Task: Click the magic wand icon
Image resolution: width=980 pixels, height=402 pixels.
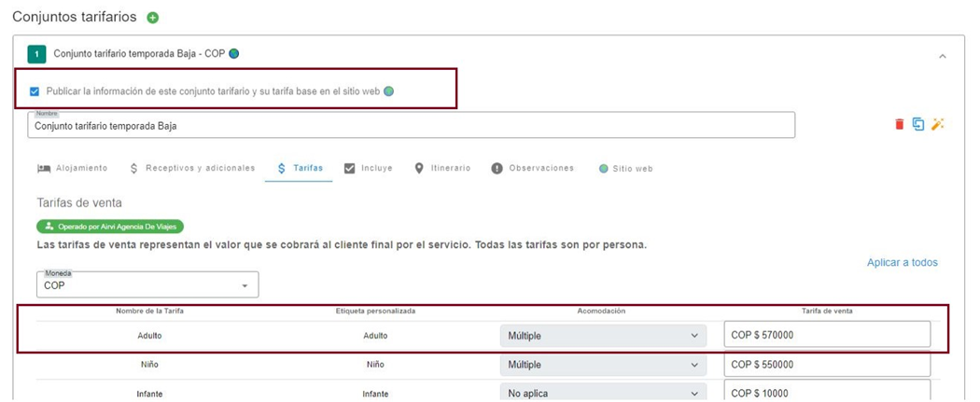Action: 938,124
